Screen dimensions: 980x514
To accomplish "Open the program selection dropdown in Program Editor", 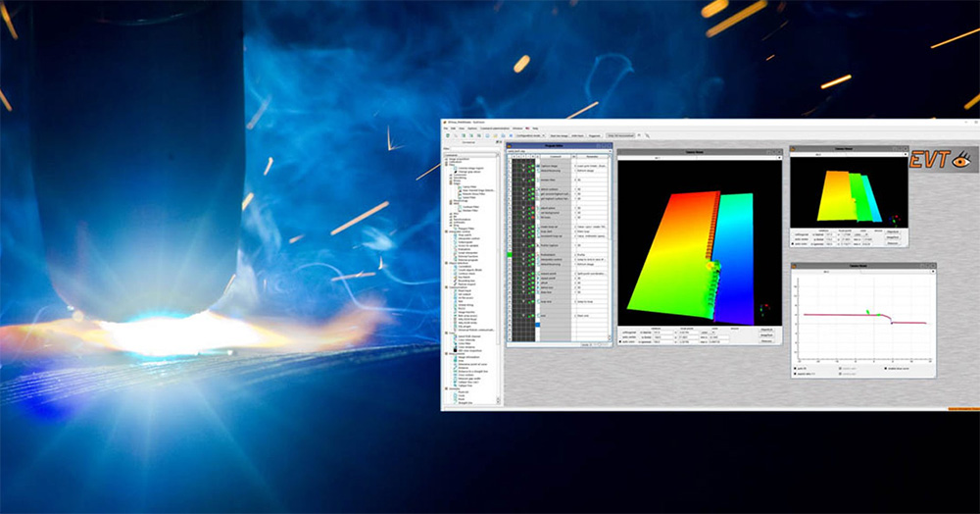I will pyautogui.click(x=560, y=150).
